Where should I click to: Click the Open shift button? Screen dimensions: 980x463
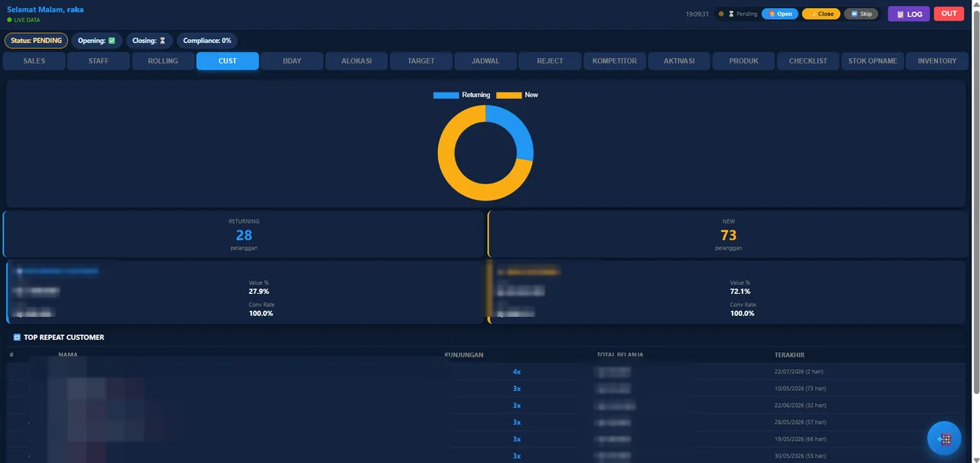[780, 14]
